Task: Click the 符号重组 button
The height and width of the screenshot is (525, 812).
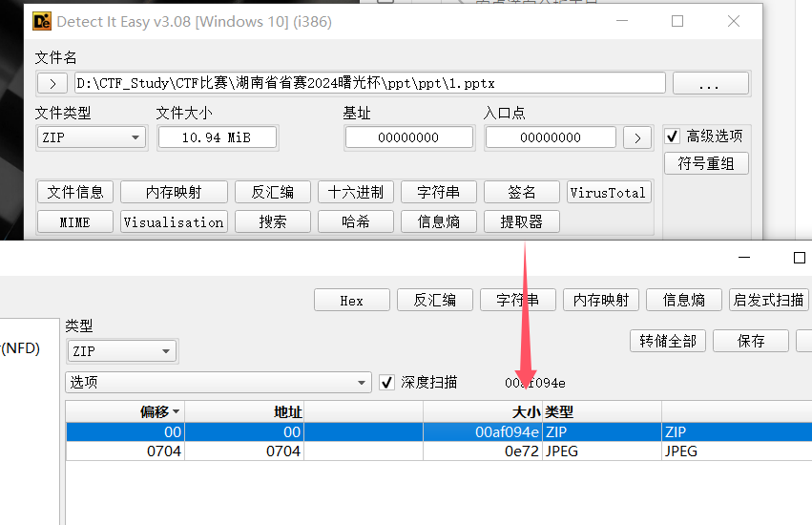Action: pos(706,163)
